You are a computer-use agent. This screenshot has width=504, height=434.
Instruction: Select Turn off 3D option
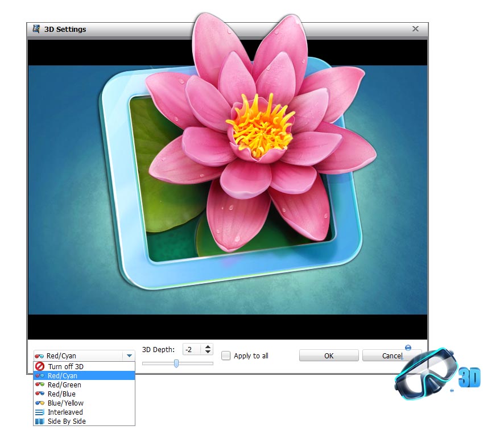tap(84, 366)
